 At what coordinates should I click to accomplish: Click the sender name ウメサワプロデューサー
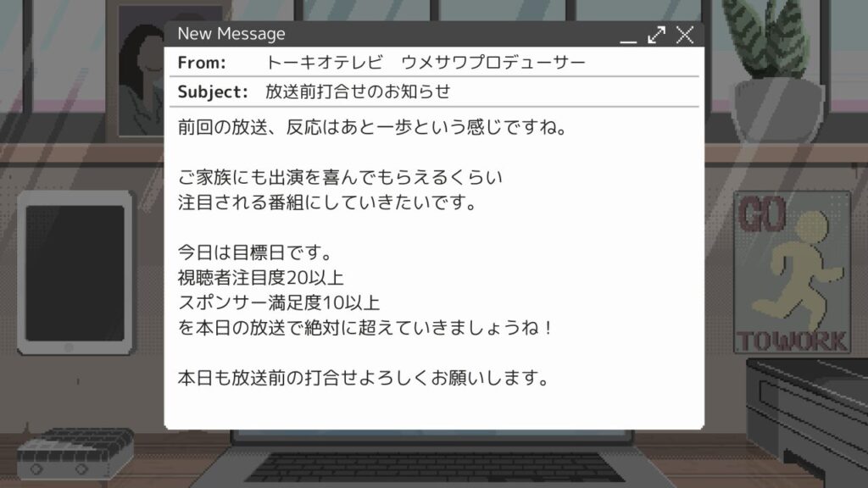point(492,62)
